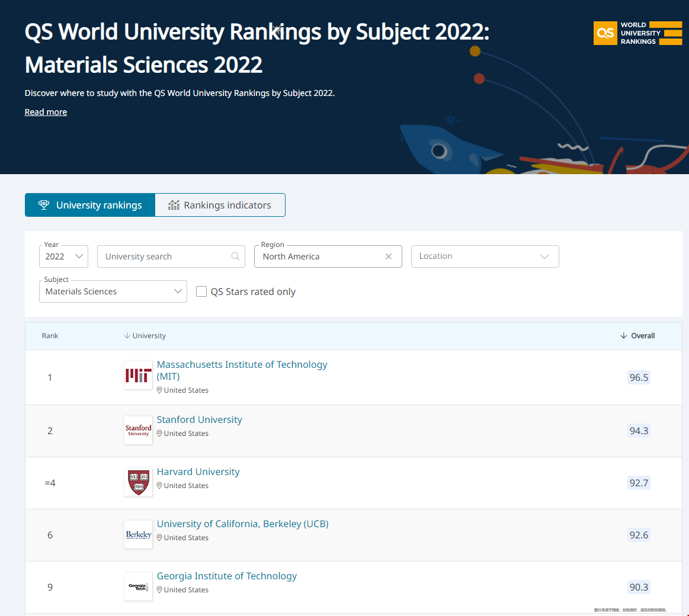Click United States under Harvard University
Image resolution: width=689 pixels, height=616 pixels.
point(186,486)
